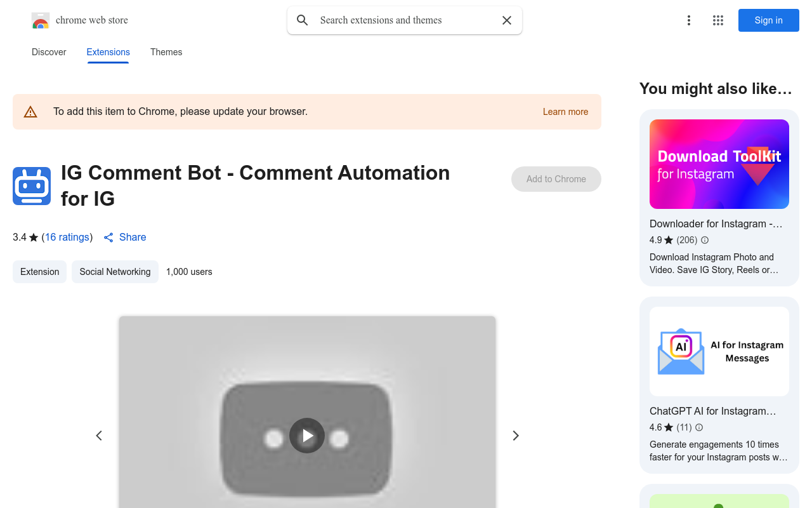
Task: Click info icon beside the 206 ratings
Action: click(x=705, y=240)
